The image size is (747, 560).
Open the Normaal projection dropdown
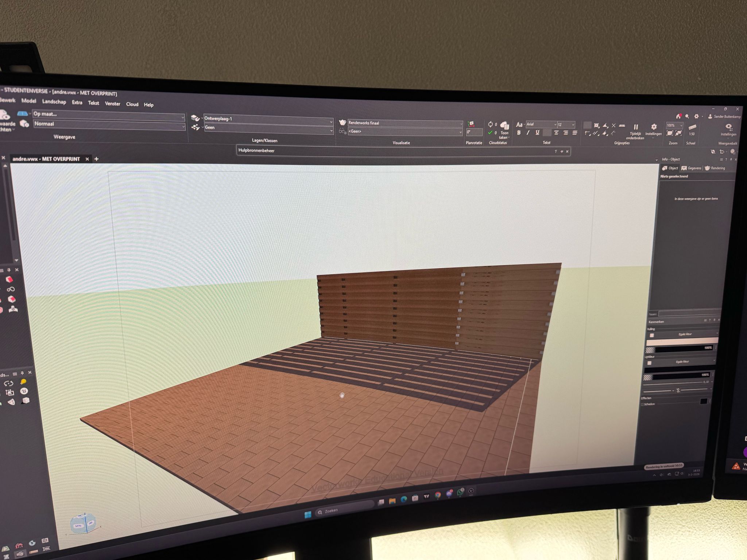pyautogui.click(x=109, y=125)
